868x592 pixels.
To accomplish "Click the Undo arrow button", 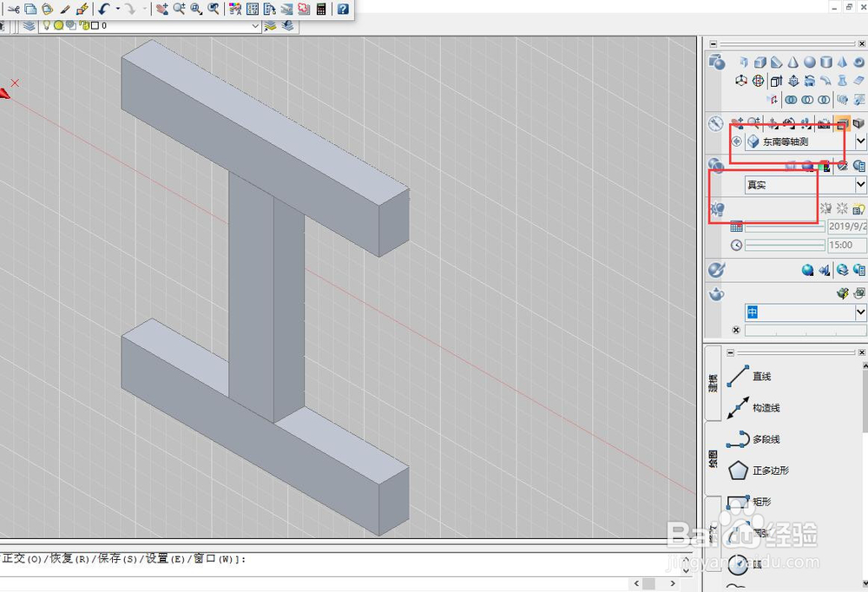I will [x=105, y=9].
